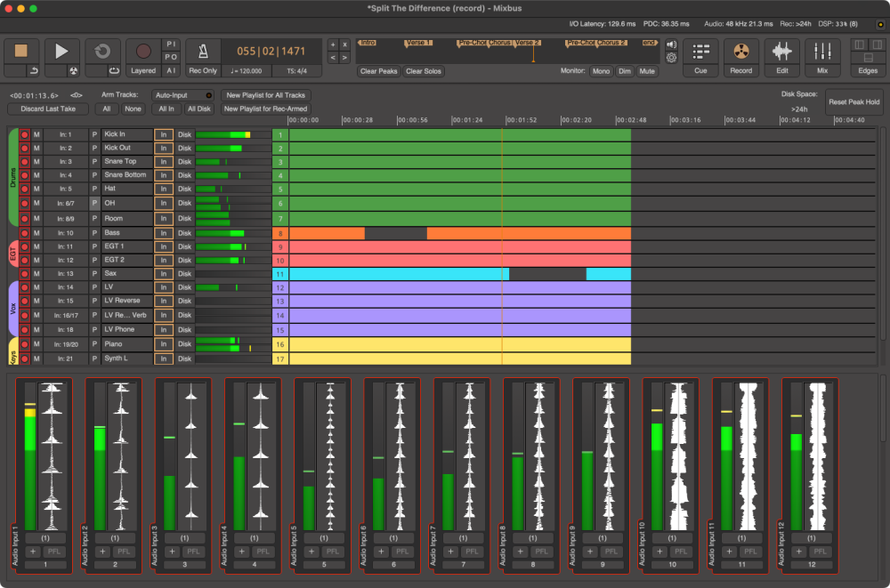This screenshot has width=890, height=588.
Task: Toggle the metronome click icon
Action: 203,51
